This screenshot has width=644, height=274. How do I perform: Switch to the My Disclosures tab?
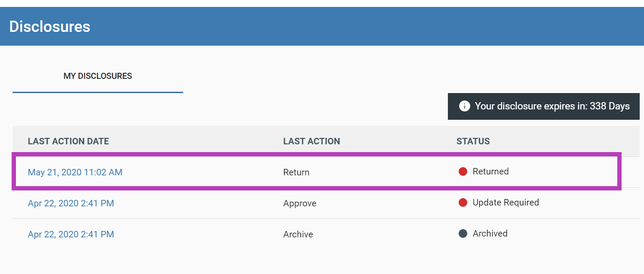[98, 76]
